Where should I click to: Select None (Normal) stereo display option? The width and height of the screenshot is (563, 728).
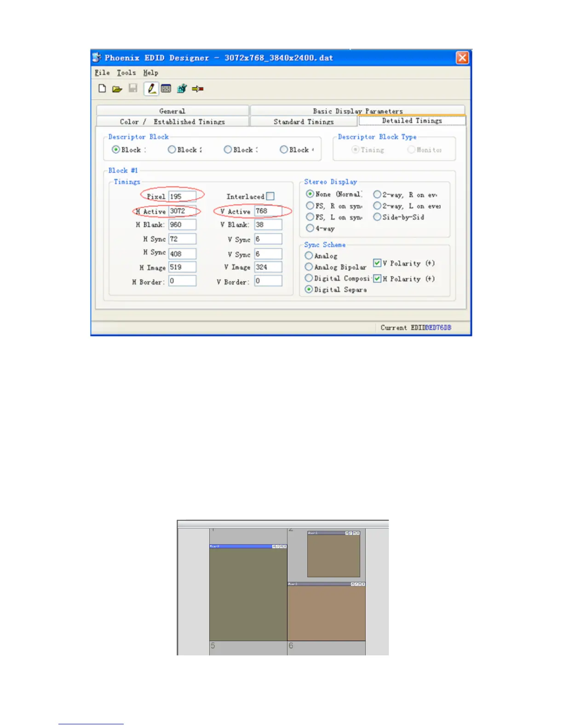(310, 194)
